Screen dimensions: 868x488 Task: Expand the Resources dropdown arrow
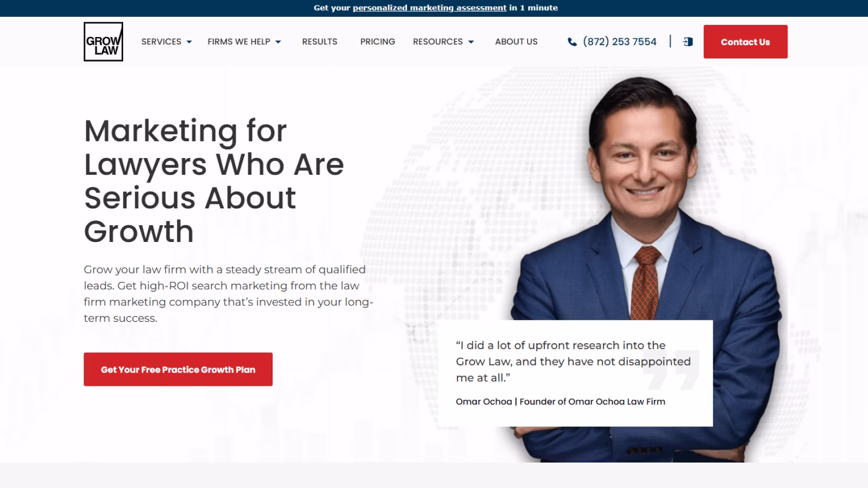(x=471, y=42)
